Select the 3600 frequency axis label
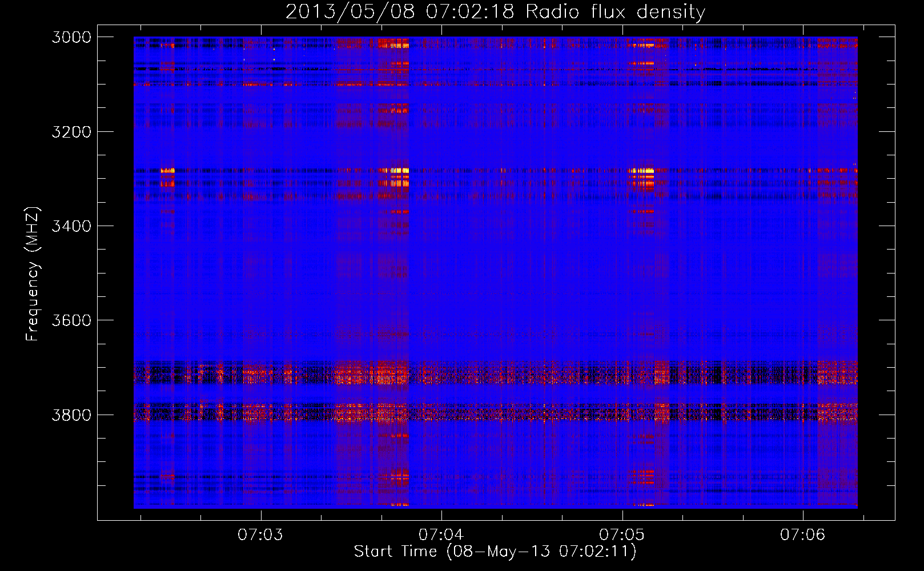This screenshot has width=924, height=571. pos(71,320)
